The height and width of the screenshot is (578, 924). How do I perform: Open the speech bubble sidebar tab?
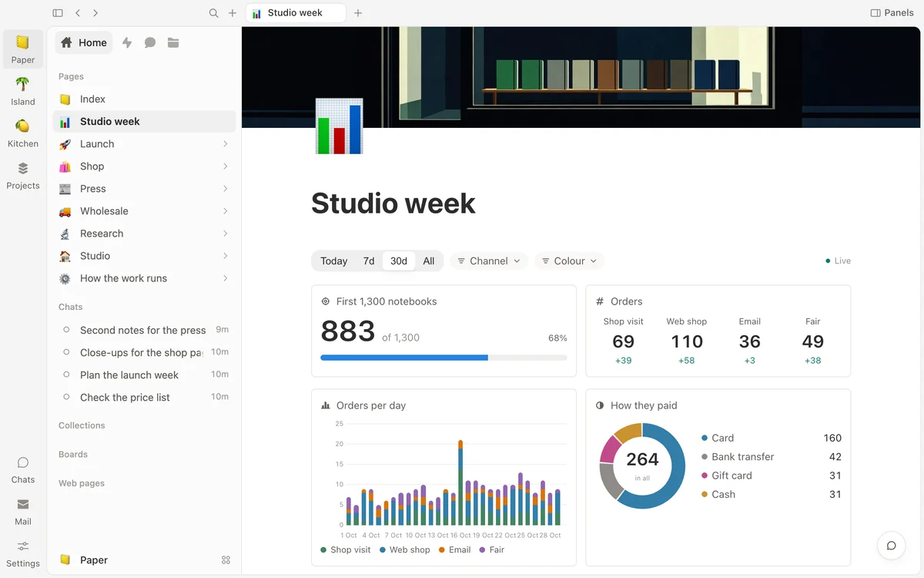pos(150,43)
